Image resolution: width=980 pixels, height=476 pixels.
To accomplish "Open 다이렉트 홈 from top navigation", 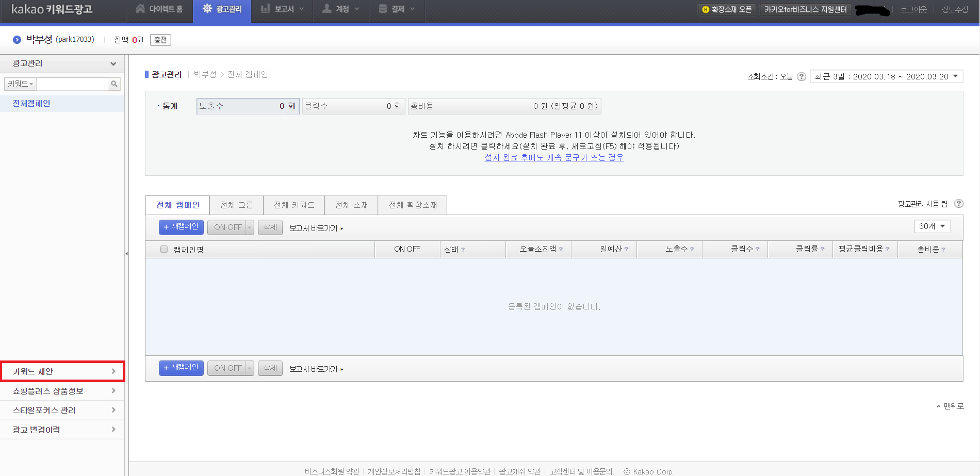I will click(159, 9).
